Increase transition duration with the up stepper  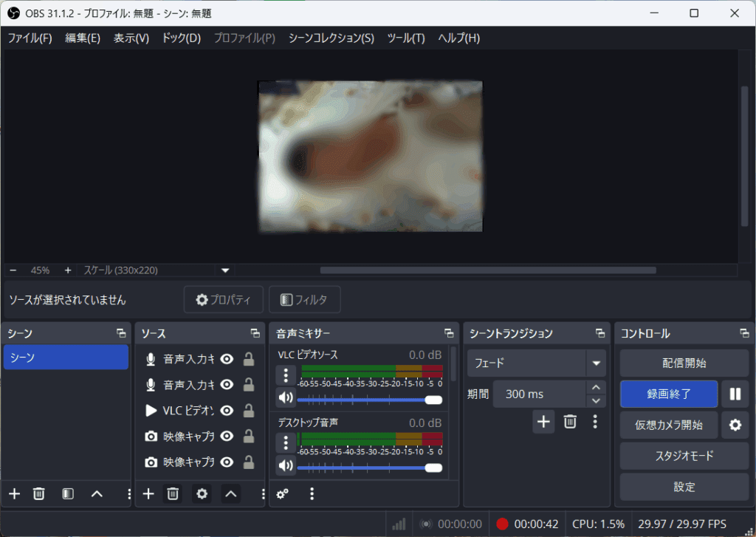tap(595, 387)
